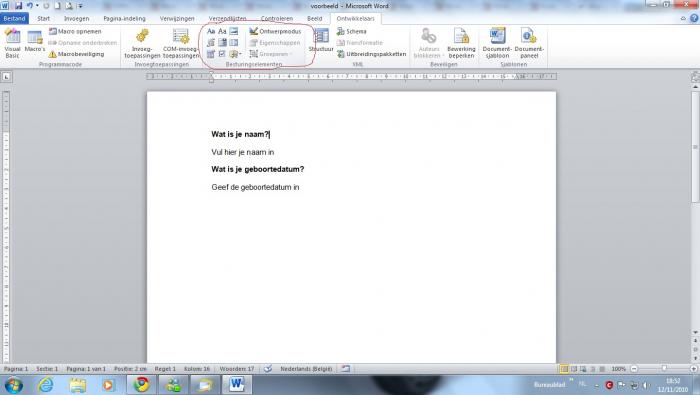Screen dimensions: 700x395
Task: Toggle Ontwerpmodus design mode
Action: click(275, 31)
